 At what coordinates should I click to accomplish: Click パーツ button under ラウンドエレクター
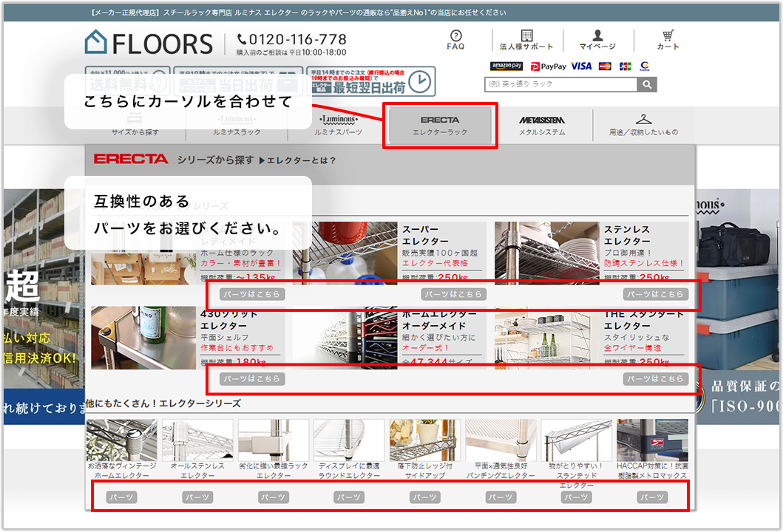(349, 497)
